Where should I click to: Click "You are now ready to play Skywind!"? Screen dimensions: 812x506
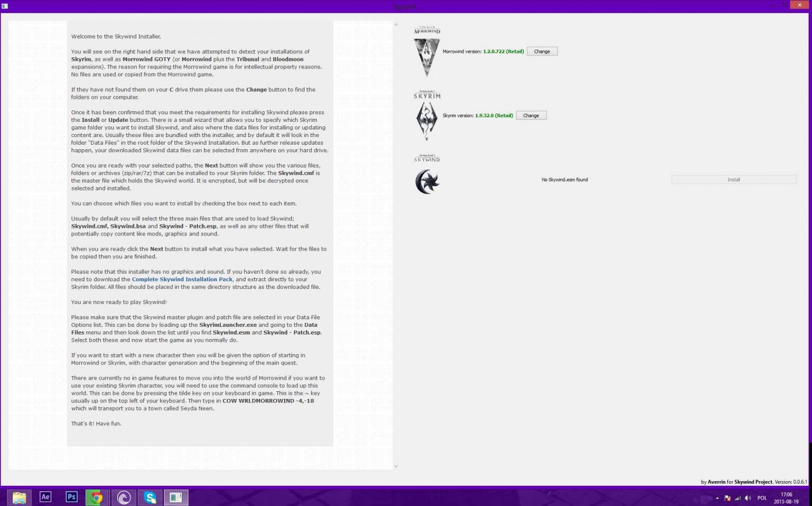(119, 302)
